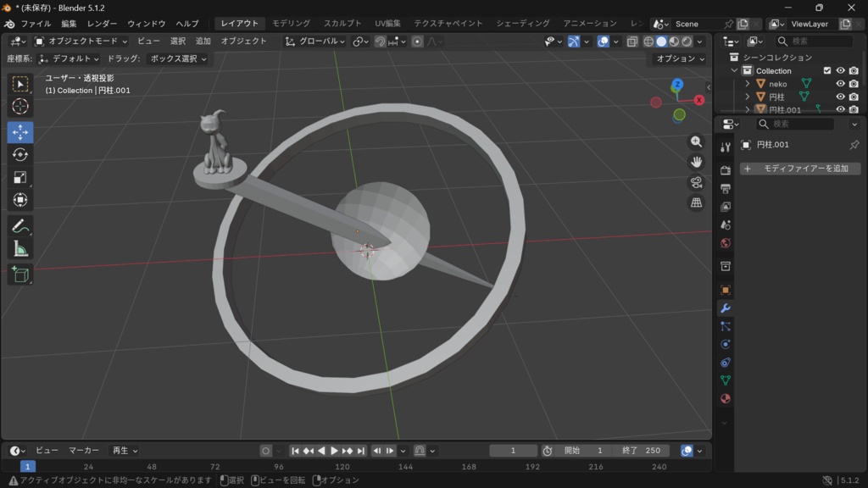Viewport: 868px width, 488px height.
Task: Click モディファイアーを追加 button
Action: pos(800,169)
